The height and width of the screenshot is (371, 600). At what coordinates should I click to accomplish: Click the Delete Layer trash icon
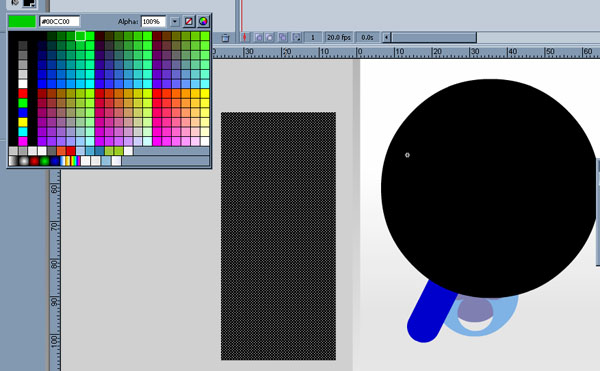pyautogui.click(x=225, y=37)
